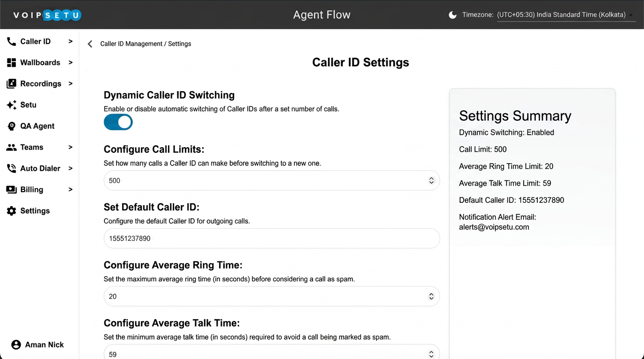Disable the Dynamic Caller ID Switching toggle
This screenshot has height=359, width=644.
point(118,122)
